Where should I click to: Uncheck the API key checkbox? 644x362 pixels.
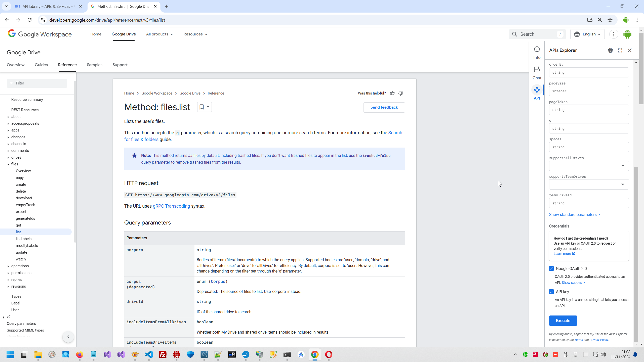(551, 292)
